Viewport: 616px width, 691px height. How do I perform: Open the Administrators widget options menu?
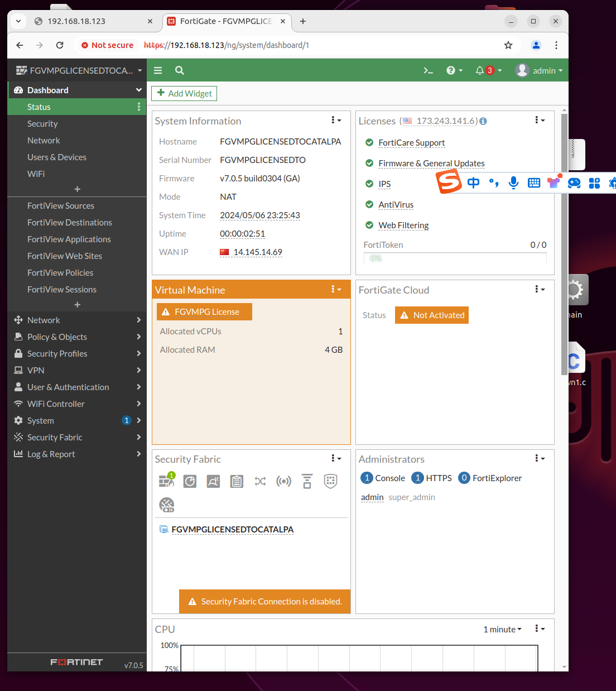[540, 458]
